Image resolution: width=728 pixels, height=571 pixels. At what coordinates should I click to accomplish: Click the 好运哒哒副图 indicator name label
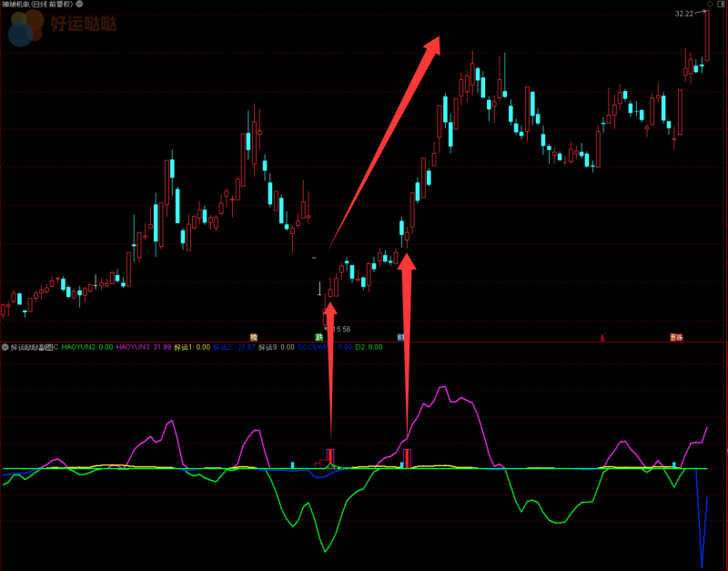click(35, 347)
